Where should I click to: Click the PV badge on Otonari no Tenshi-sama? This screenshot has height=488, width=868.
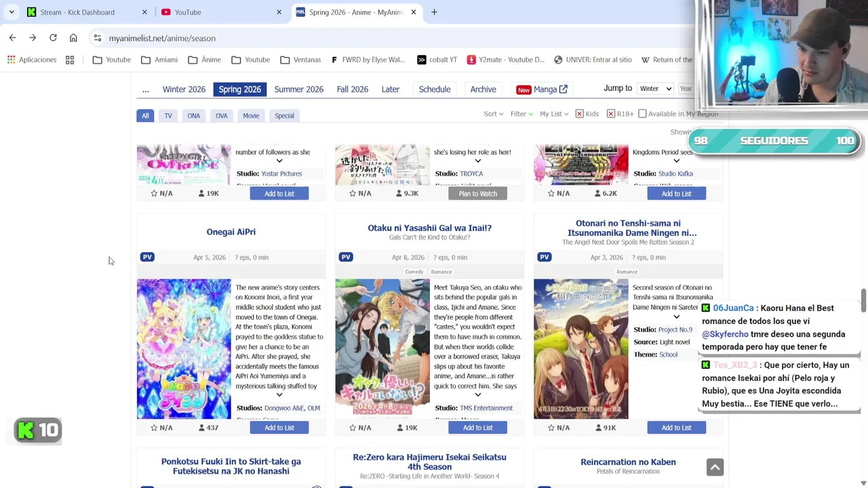coord(545,257)
